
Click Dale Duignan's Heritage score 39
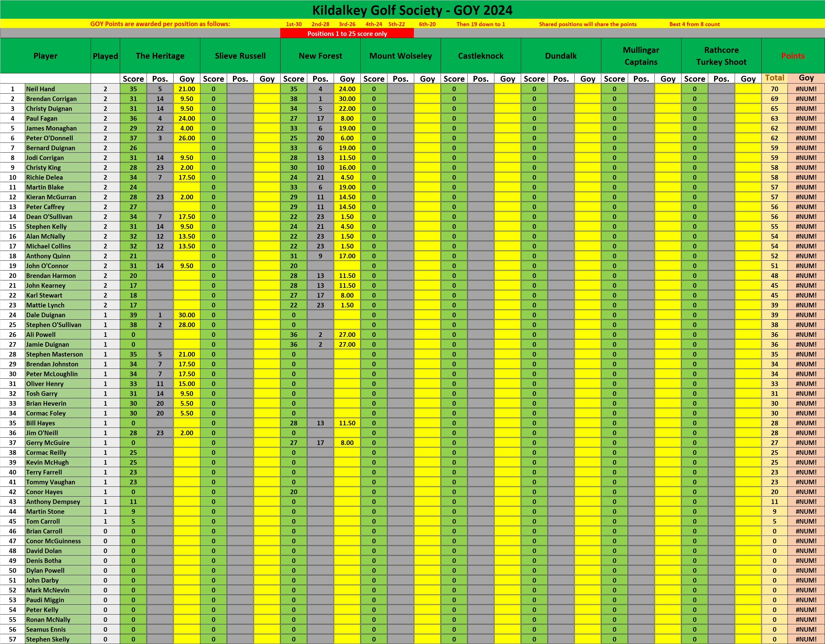click(133, 315)
